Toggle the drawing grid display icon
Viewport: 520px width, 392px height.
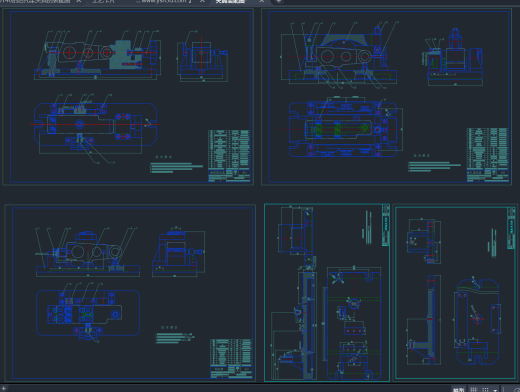(473, 389)
